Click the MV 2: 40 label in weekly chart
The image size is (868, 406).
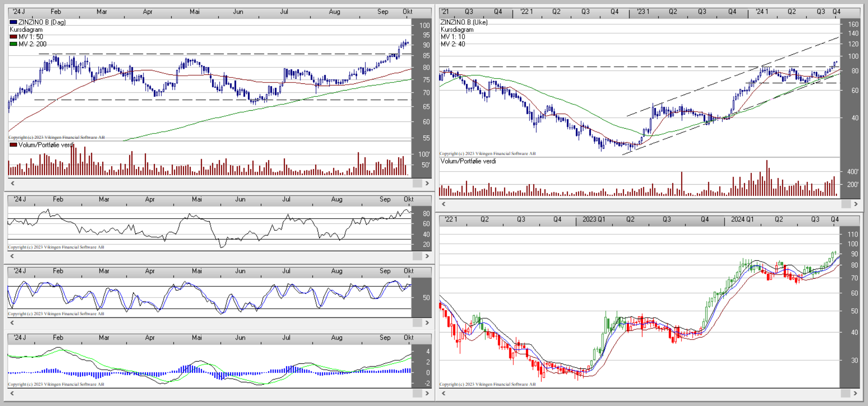pos(453,44)
